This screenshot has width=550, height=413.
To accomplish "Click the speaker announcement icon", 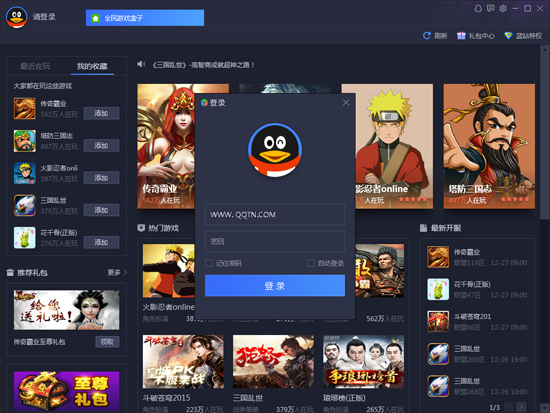I will [x=141, y=64].
